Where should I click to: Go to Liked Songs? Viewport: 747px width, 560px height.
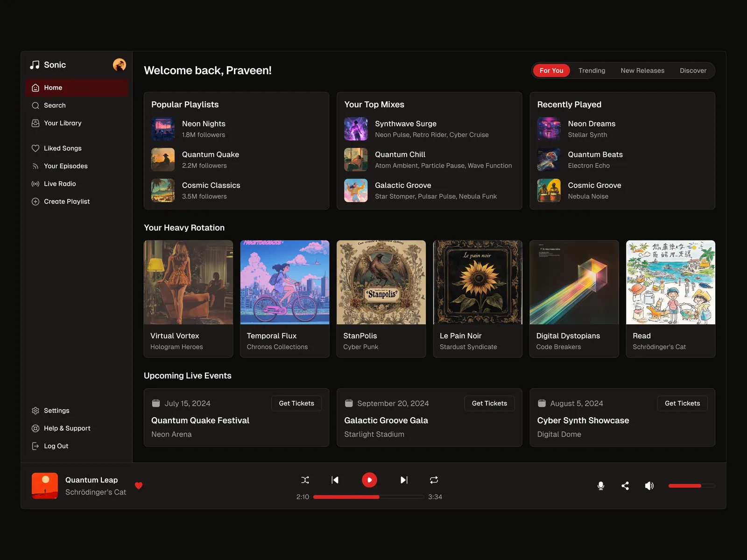point(62,148)
